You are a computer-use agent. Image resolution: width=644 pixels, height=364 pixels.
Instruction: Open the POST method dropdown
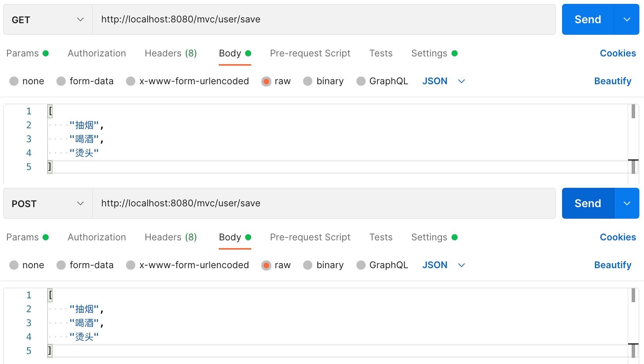coord(48,204)
